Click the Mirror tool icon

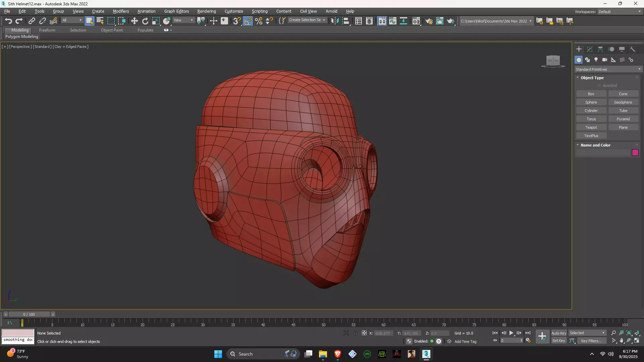point(335,21)
